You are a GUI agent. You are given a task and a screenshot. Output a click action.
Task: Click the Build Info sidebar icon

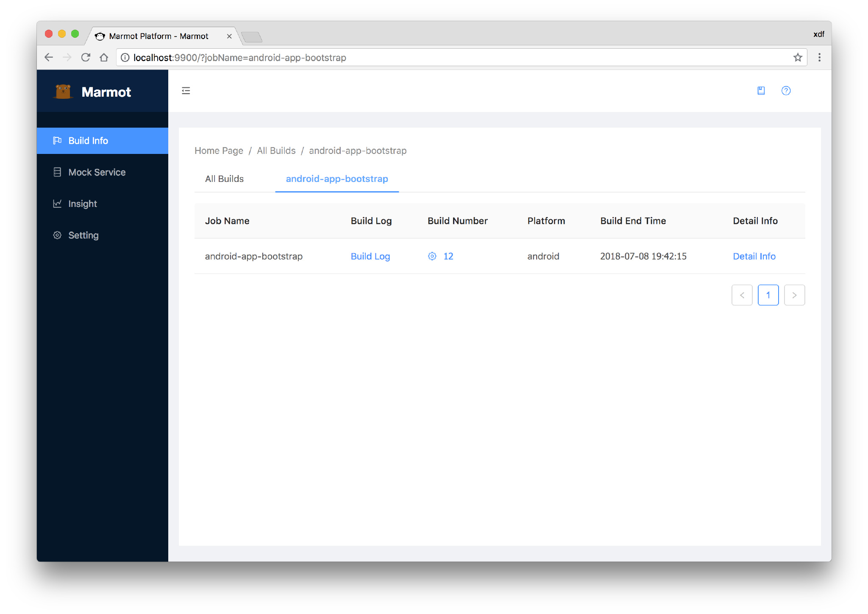(58, 140)
